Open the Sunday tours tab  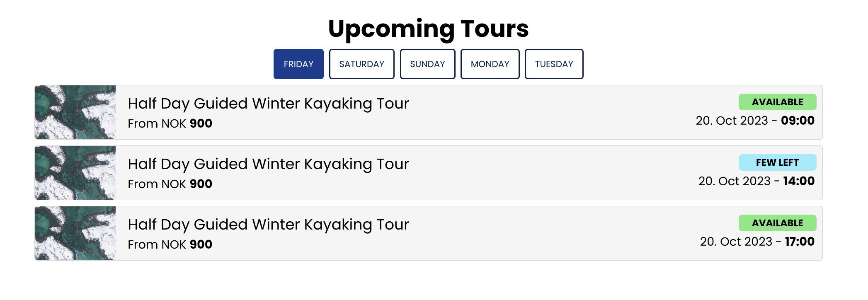tap(427, 64)
